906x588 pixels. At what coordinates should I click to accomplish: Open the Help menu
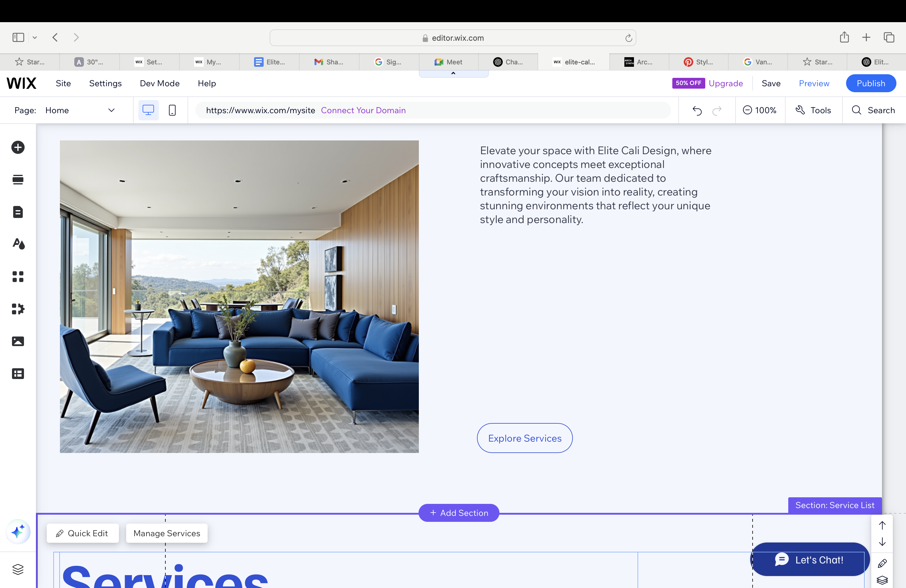pyautogui.click(x=207, y=83)
